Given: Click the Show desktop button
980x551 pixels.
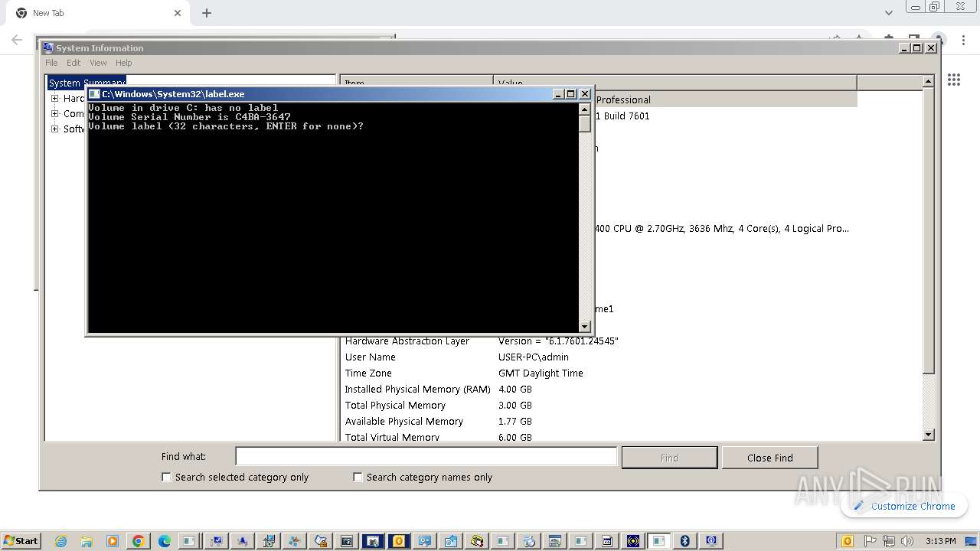Looking at the screenshot, I should [972, 541].
